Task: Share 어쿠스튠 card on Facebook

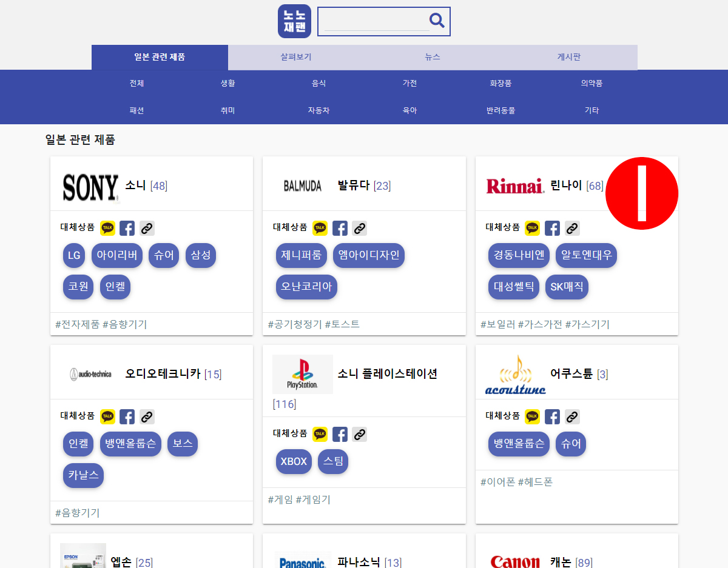Action: [x=552, y=416]
